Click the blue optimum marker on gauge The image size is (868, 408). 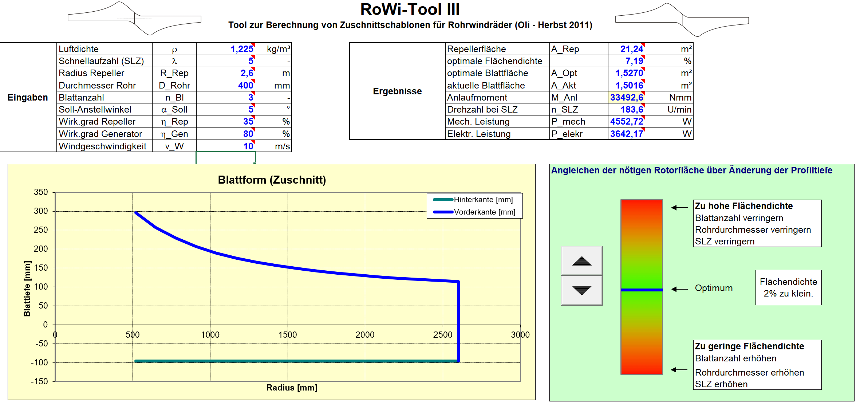(x=642, y=290)
